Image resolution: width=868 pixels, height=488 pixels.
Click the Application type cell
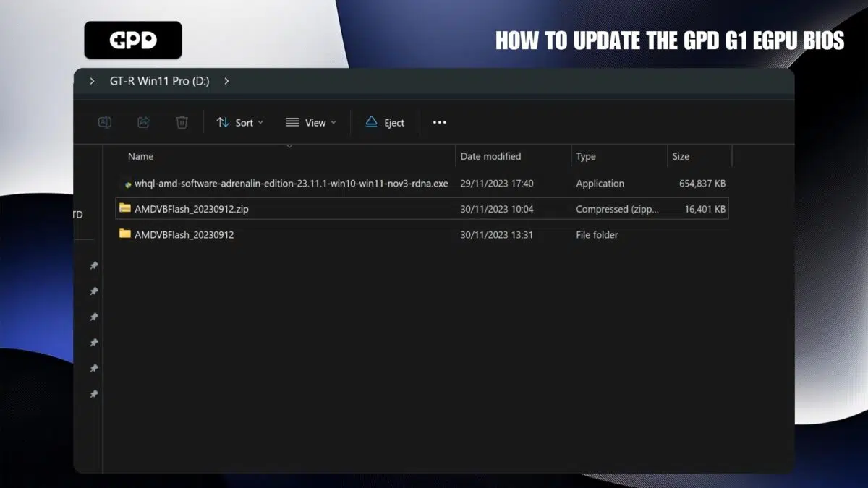click(x=600, y=184)
